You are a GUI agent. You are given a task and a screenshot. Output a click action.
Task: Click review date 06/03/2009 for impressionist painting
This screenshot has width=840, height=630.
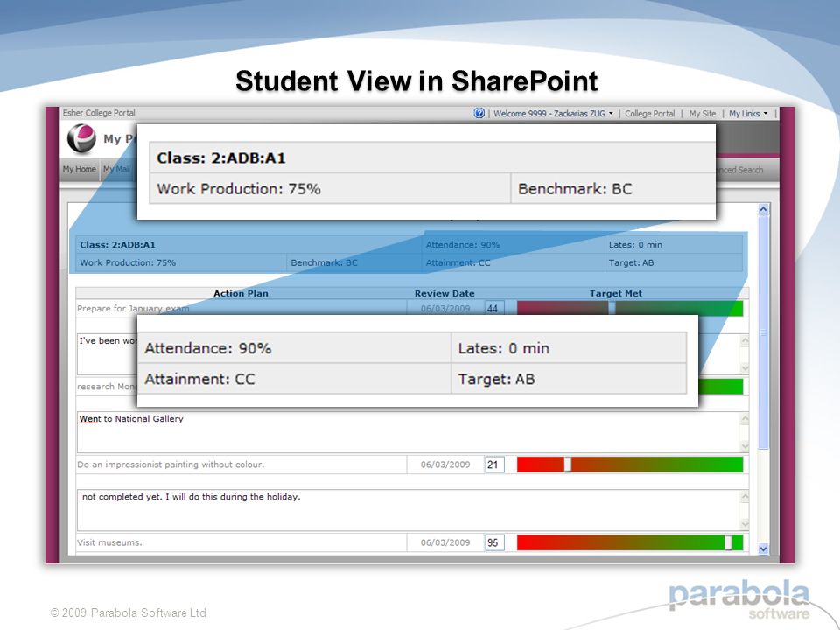(445, 465)
